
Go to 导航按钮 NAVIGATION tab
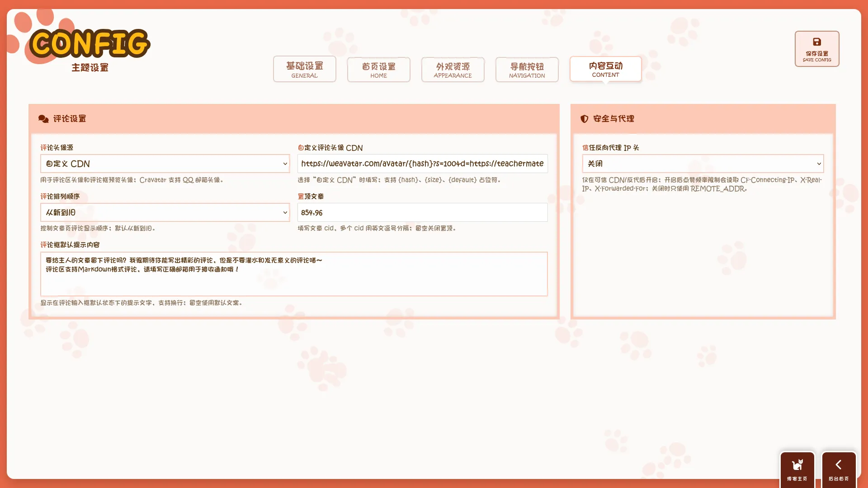click(x=527, y=70)
